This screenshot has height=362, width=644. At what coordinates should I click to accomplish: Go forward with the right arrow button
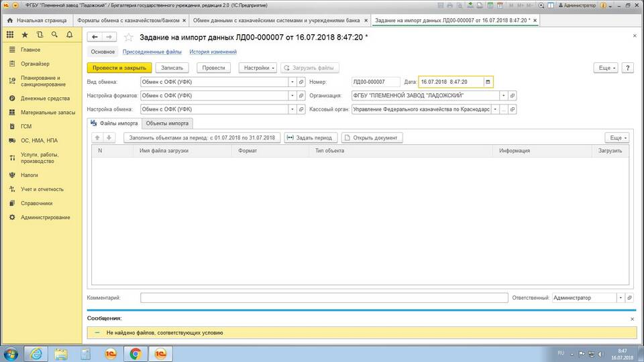[109, 37]
